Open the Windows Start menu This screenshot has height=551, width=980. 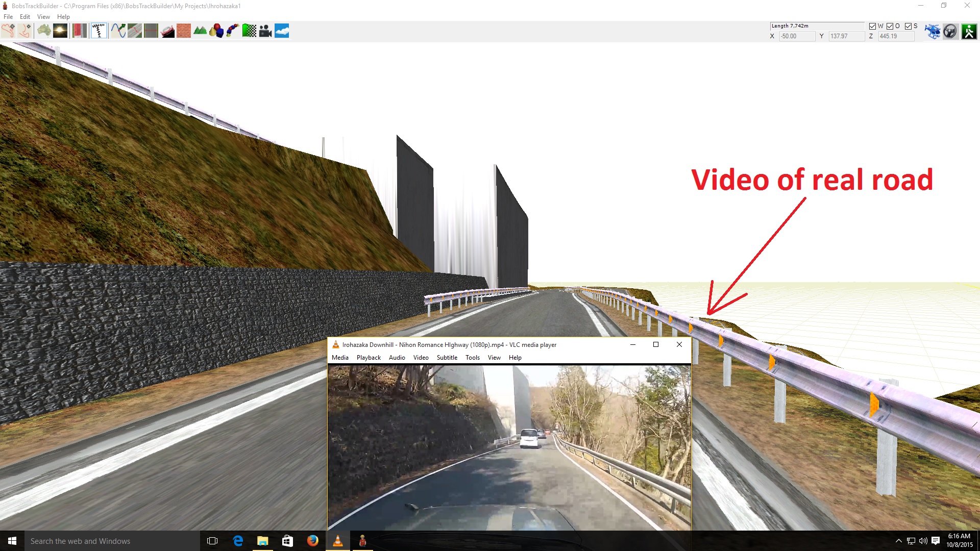(12, 541)
